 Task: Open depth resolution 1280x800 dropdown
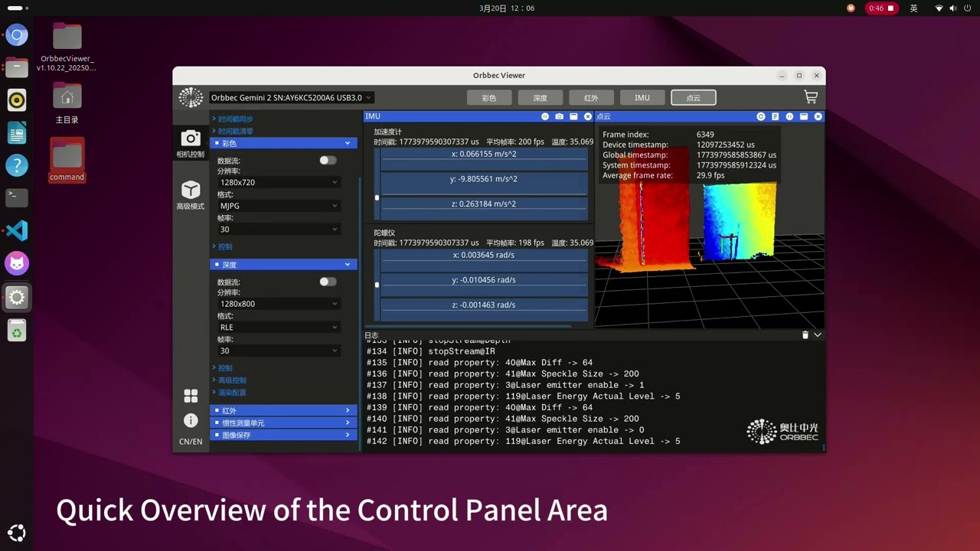point(279,304)
